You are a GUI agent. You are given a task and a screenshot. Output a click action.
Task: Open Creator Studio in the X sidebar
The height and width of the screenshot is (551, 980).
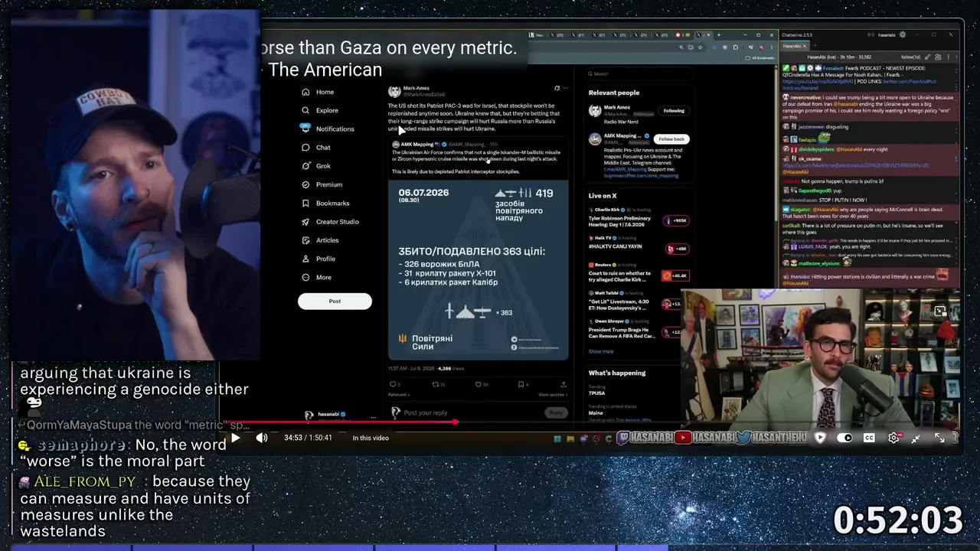click(329, 222)
